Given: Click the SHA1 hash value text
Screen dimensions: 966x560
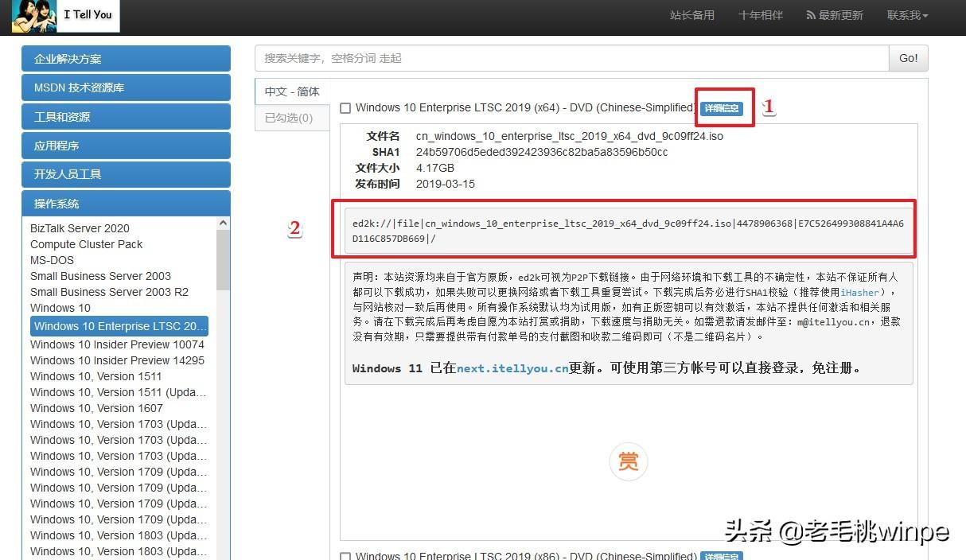Looking at the screenshot, I should 542,152.
